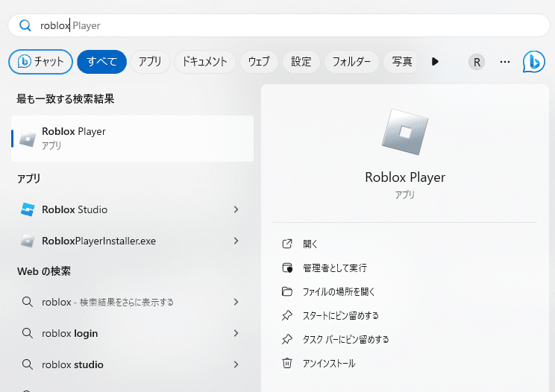Click the Roblox Player icon in best match

[x=28, y=139]
